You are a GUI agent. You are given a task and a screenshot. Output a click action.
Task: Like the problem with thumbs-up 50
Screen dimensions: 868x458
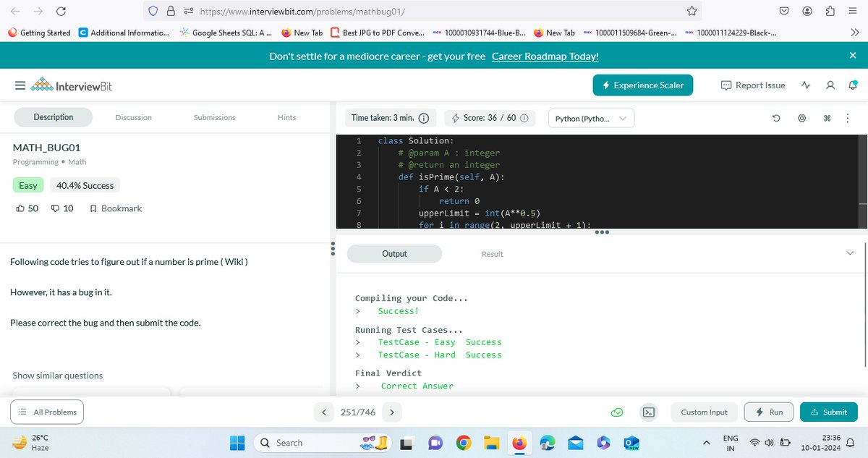pyautogui.click(x=27, y=208)
